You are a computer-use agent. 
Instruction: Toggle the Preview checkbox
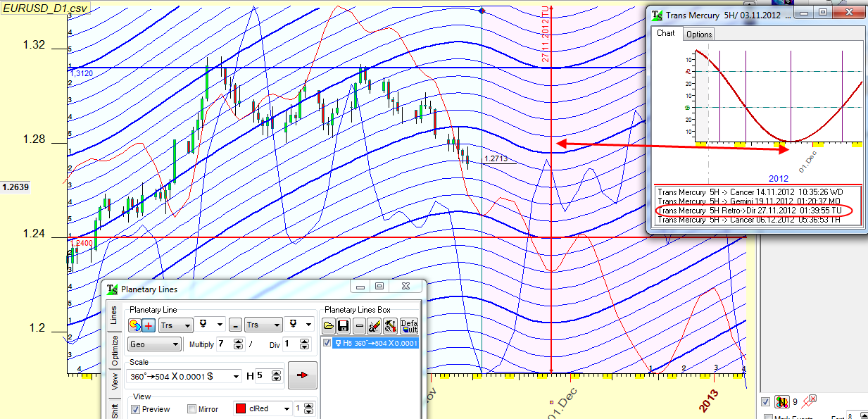[135, 409]
